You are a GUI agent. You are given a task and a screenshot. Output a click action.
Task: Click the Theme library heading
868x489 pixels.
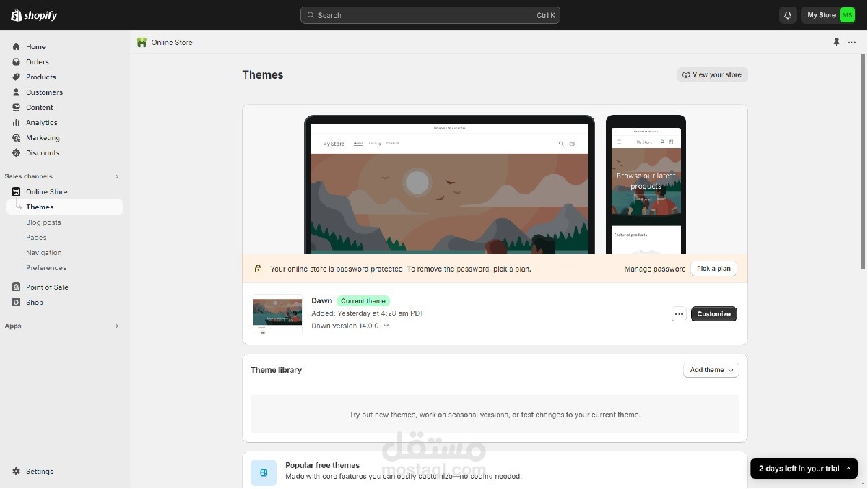[x=277, y=371]
